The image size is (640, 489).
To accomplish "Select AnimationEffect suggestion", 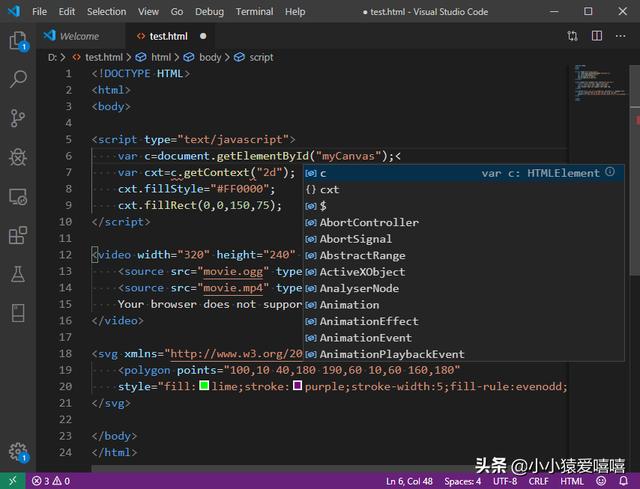I will pyautogui.click(x=464, y=321).
